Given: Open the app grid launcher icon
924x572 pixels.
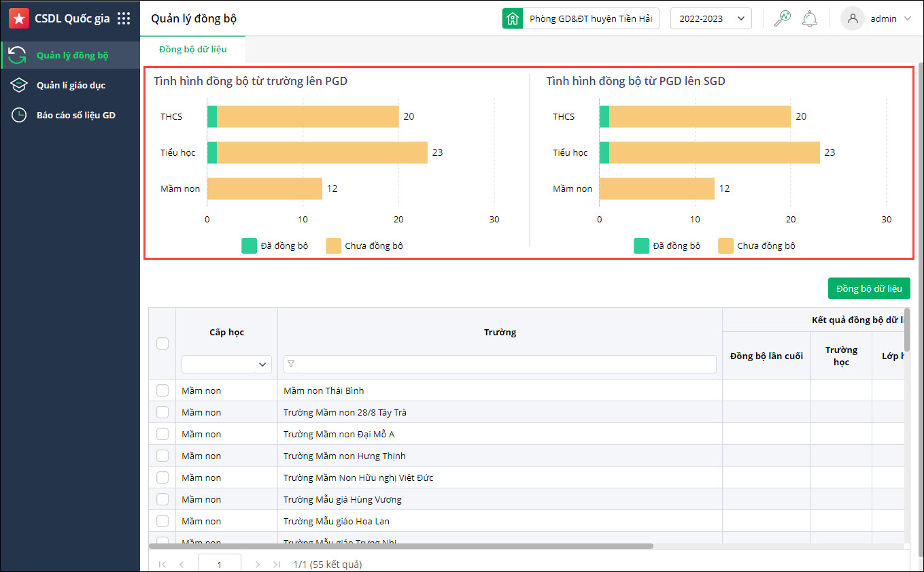Looking at the screenshot, I should pyautogui.click(x=124, y=18).
